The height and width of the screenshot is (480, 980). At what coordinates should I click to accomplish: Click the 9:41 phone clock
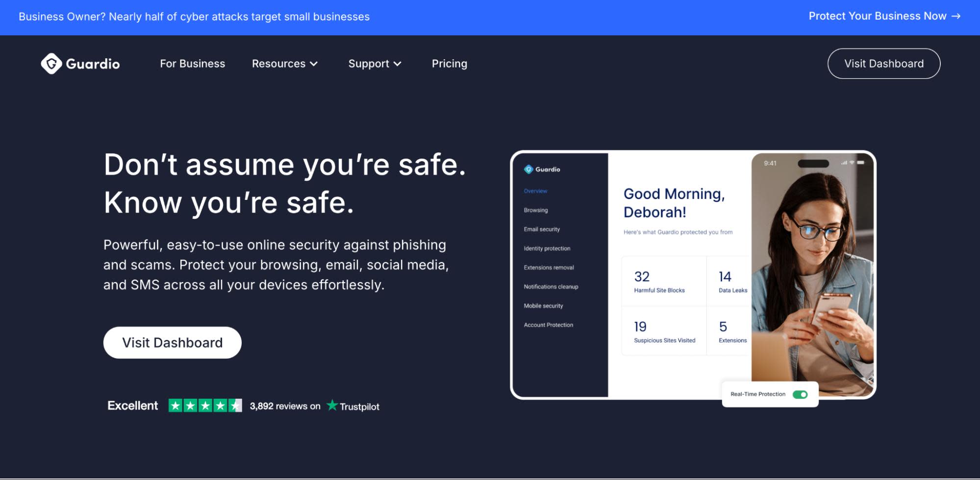click(x=770, y=163)
